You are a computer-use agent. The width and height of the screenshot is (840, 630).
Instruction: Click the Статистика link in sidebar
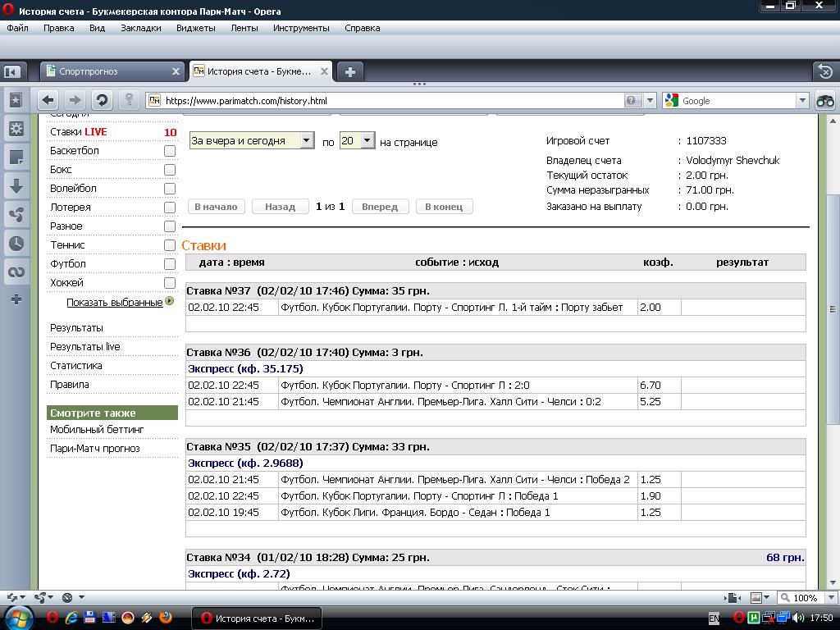76,366
